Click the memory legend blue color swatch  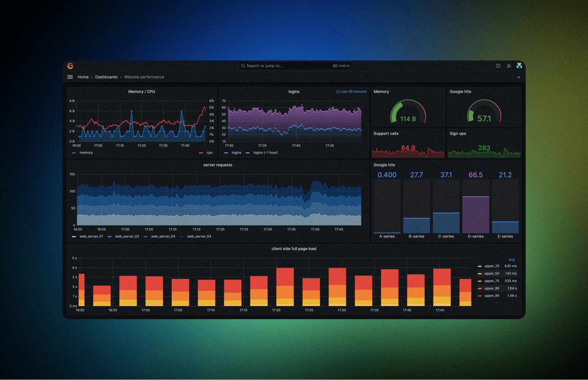pos(74,153)
